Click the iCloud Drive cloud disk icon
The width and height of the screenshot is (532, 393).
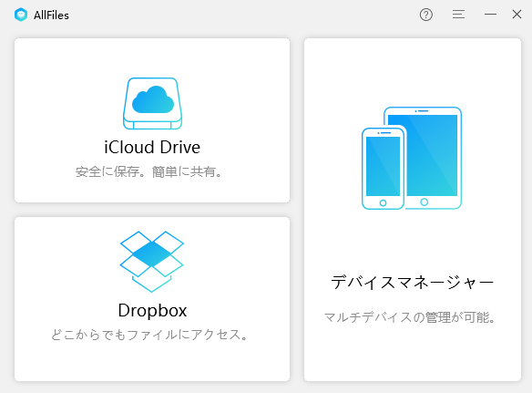pos(152,104)
